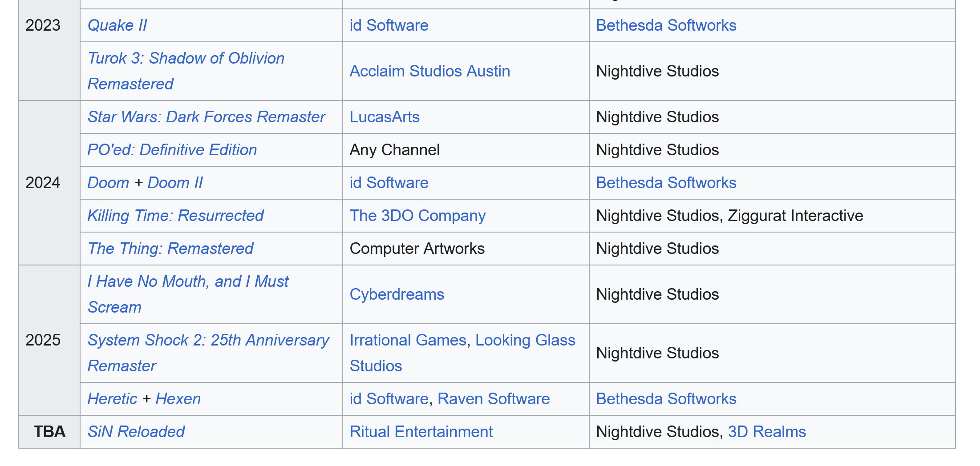Open the 3D Realms publisher link
Screen dimensions: 980x466
click(766, 432)
